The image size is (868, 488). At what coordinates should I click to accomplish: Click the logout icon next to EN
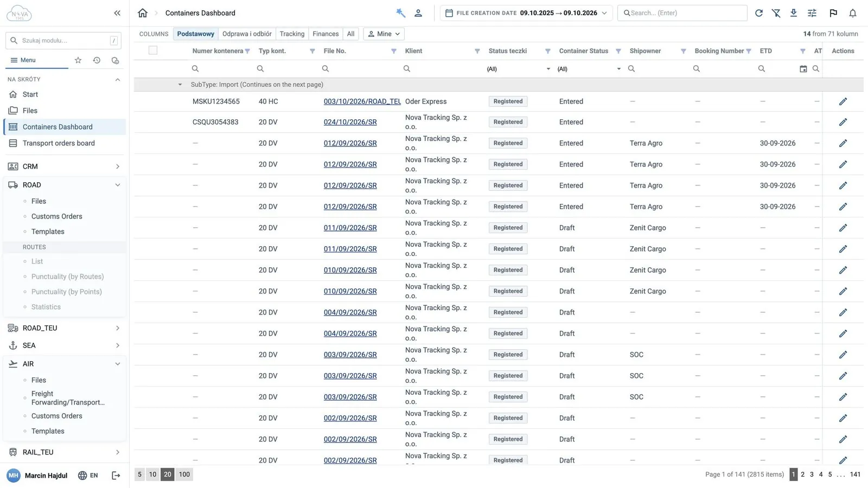[x=116, y=476]
